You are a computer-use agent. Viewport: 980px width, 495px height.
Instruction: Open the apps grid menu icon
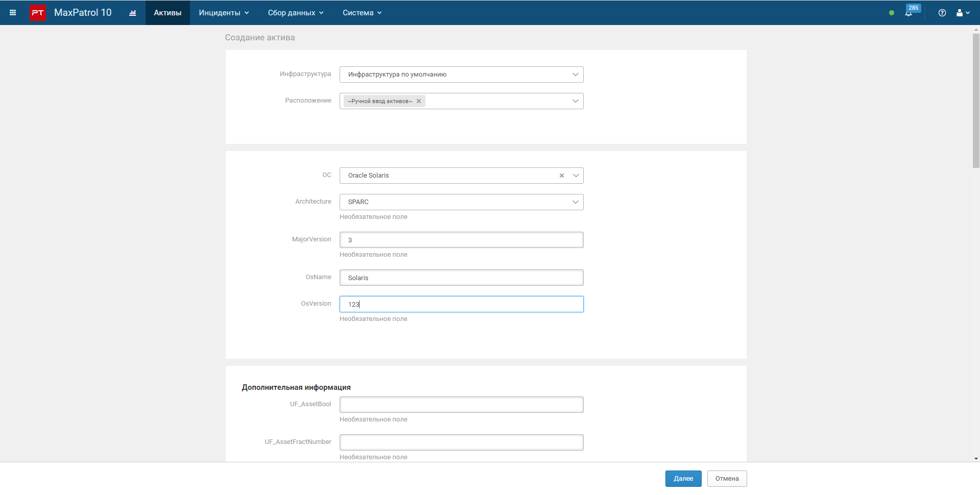pyautogui.click(x=13, y=13)
